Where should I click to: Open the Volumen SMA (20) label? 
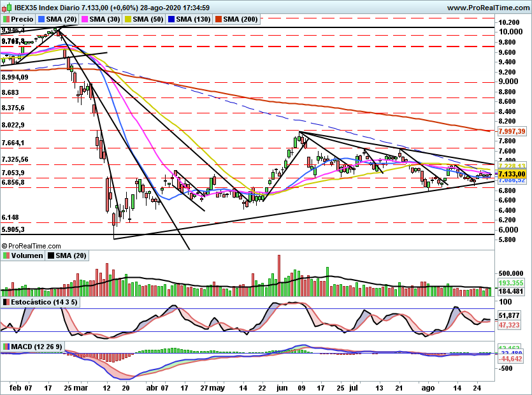[x=71, y=255]
